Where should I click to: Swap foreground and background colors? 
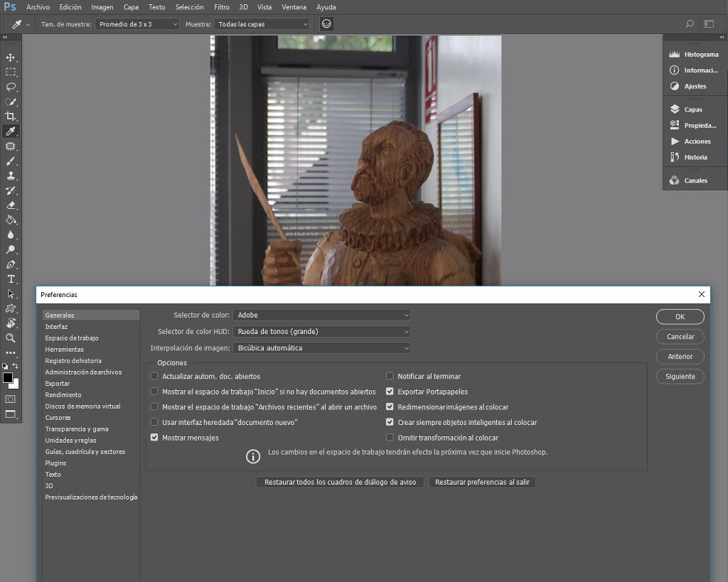(16, 366)
